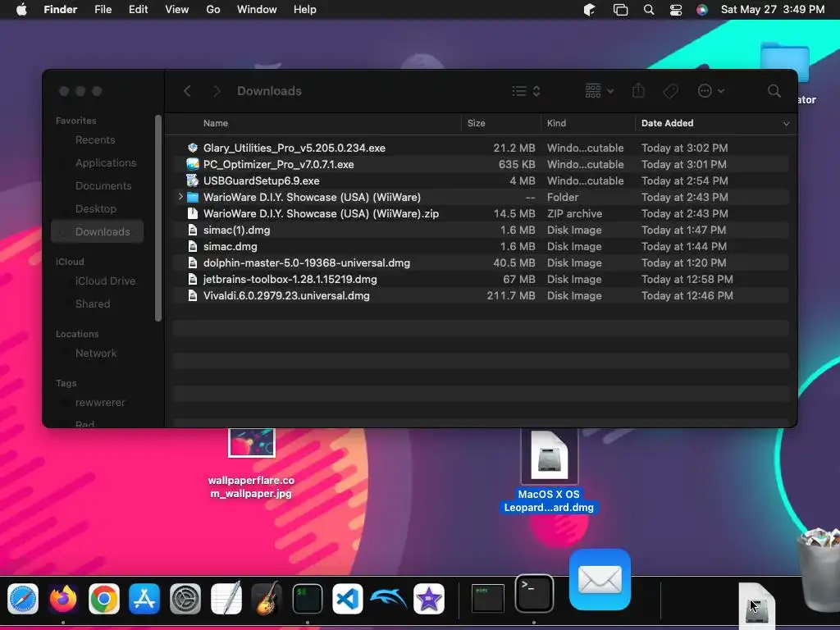Select the USBGuardSetup6.9.exe file icon
The height and width of the screenshot is (630, 840).
coord(192,180)
